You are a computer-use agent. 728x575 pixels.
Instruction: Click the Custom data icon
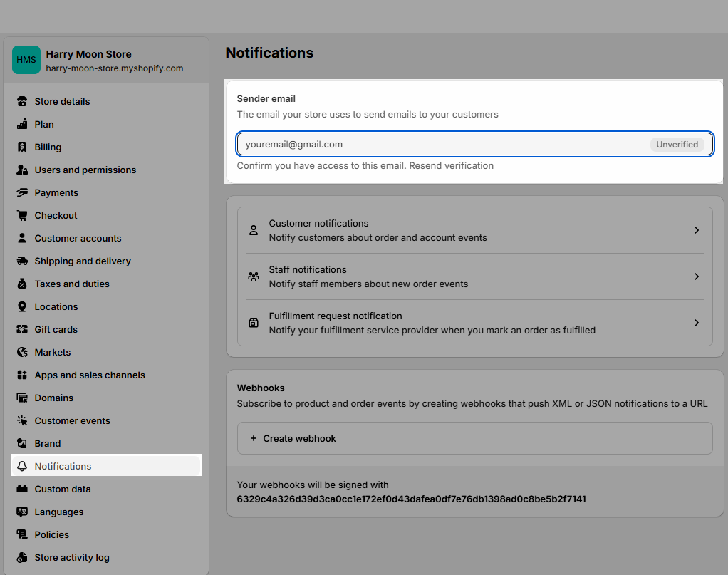[x=22, y=489]
